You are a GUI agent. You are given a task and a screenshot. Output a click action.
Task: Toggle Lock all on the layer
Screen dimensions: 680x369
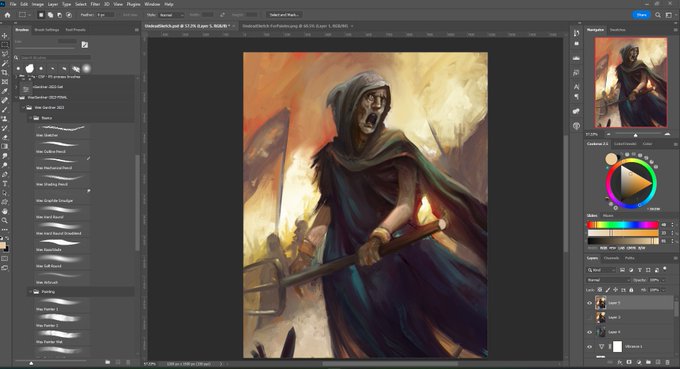point(631,290)
